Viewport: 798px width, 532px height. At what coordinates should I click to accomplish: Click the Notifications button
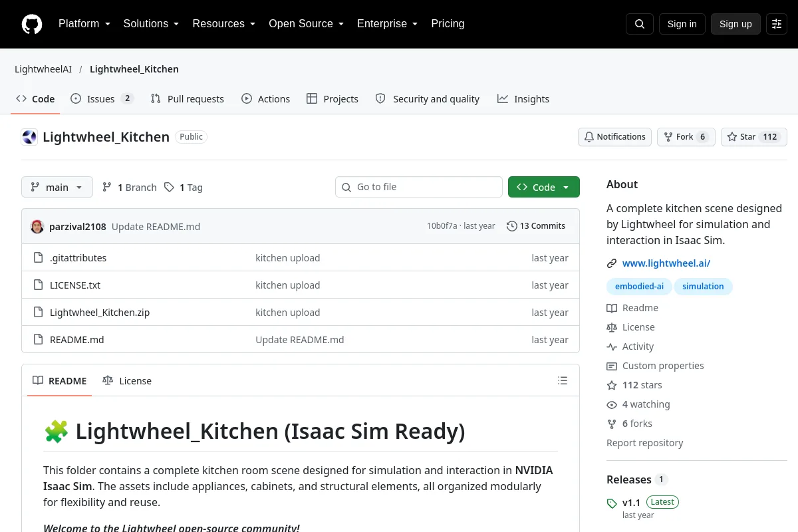[x=614, y=137]
